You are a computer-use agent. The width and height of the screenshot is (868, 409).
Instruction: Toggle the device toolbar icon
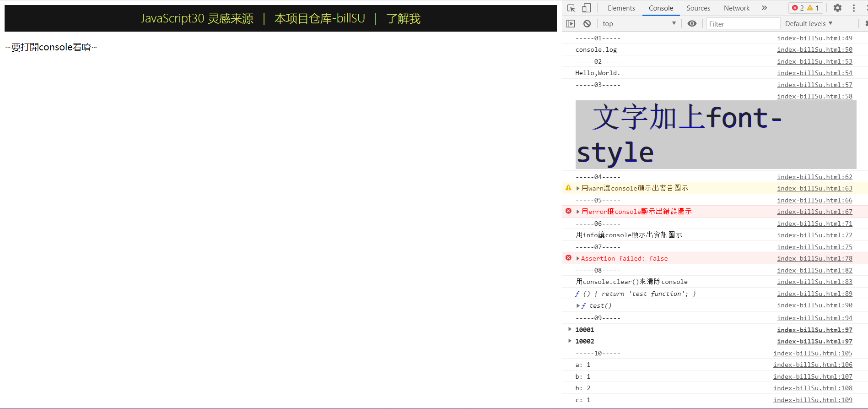pos(586,8)
